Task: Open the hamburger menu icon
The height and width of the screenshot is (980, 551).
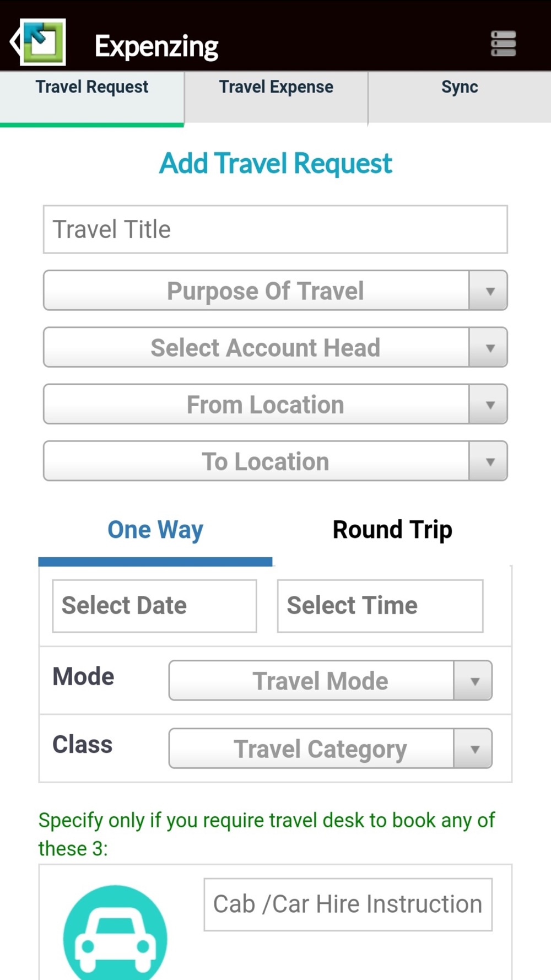Action: tap(503, 44)
